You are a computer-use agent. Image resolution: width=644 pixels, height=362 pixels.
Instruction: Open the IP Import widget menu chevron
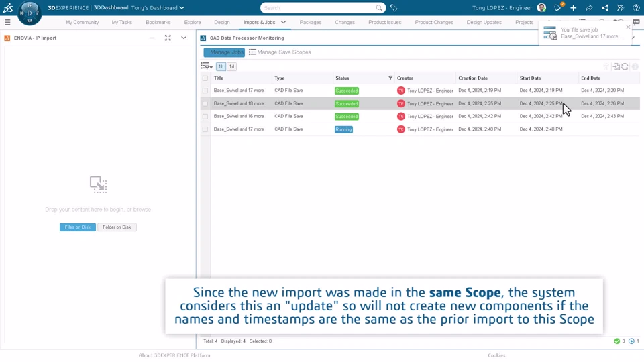pyautogui.click(x=184, y=38)
